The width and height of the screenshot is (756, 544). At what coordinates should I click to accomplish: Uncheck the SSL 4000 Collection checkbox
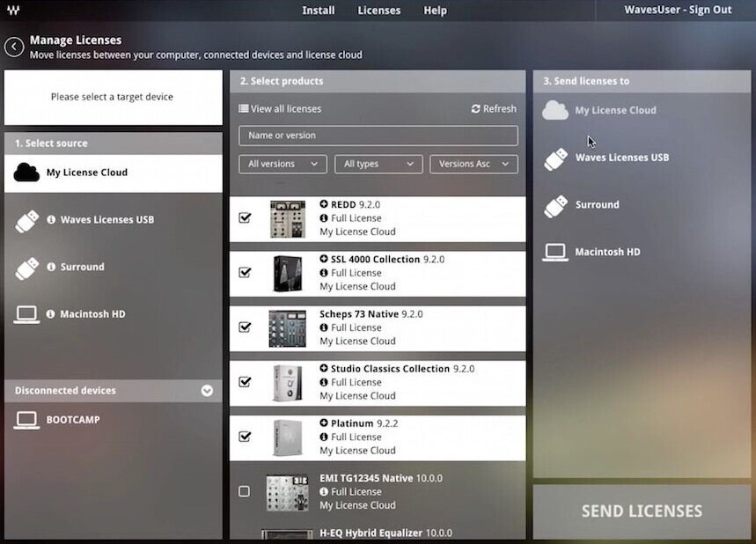tap(245, 273)
